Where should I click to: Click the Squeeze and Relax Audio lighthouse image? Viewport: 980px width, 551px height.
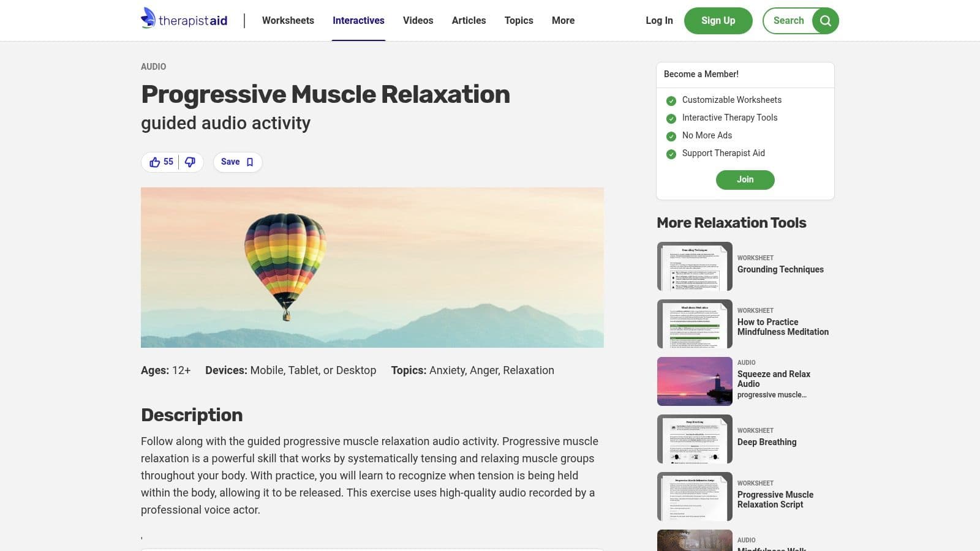pos(694,381)
